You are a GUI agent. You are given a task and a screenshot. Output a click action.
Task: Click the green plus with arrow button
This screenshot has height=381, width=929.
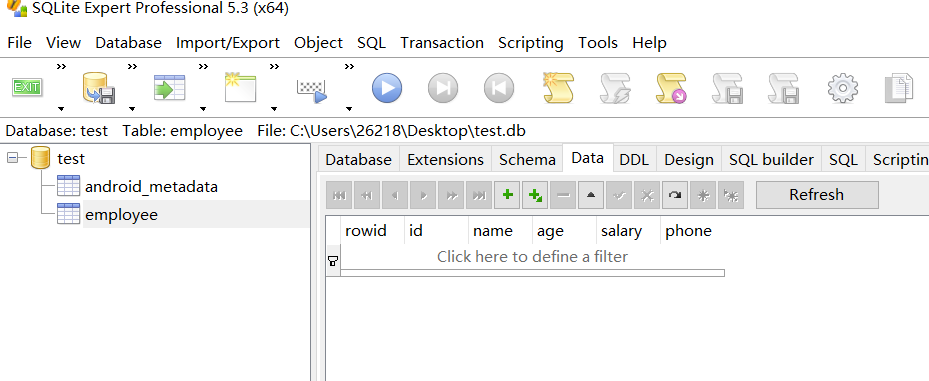(x=535, y=195)
